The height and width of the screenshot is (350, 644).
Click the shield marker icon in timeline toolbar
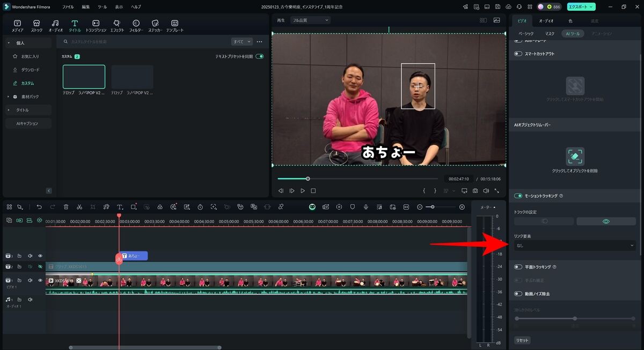pos(353,207)
